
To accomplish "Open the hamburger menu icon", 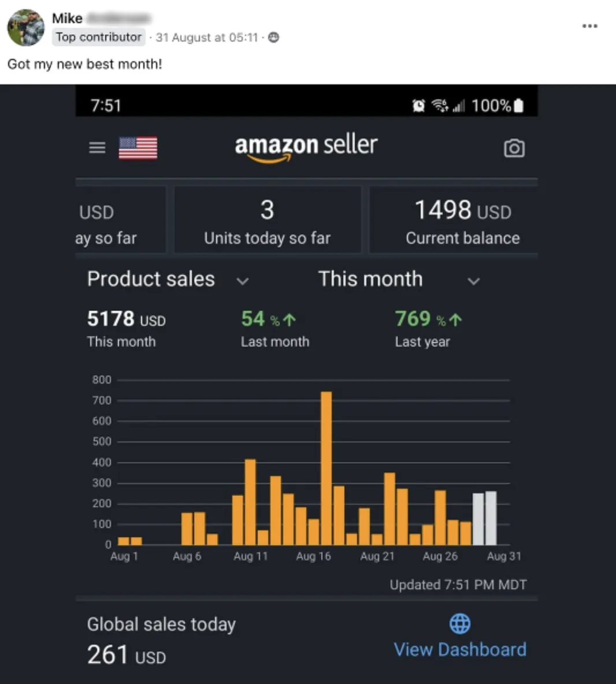I will tap(97, 148).
